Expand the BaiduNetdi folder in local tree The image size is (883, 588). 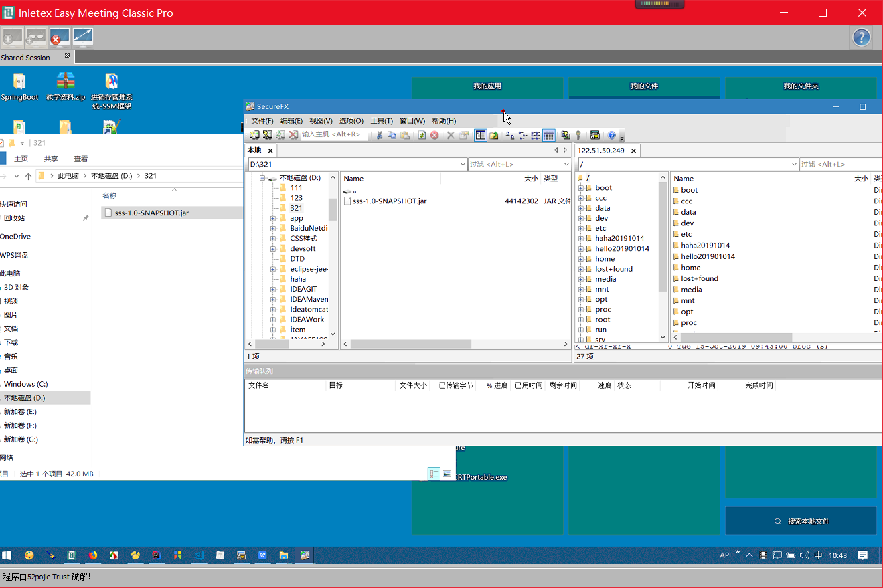pos(274,228)
